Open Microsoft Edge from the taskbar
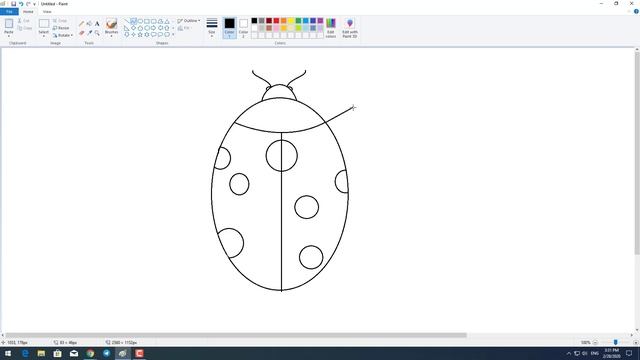640x360 pixels. [25, 353]
